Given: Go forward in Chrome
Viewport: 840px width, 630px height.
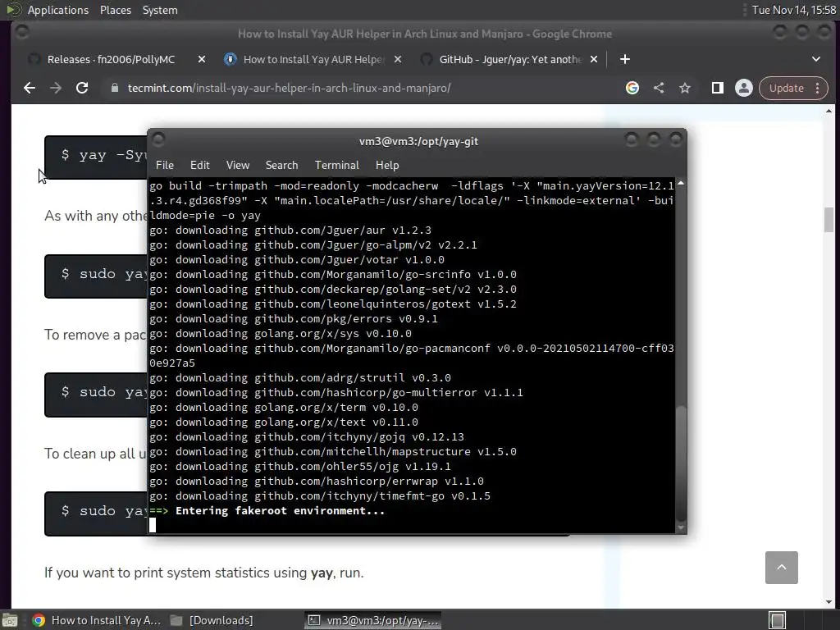Looking at the screenshot, I should click(x=56, y=88).
